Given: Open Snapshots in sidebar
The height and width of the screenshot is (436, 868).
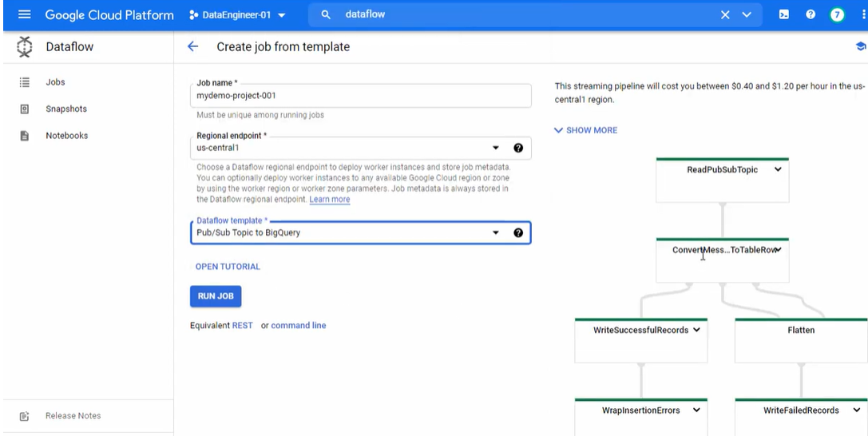Looking at the screenshot, I should [x=66, y=109].
